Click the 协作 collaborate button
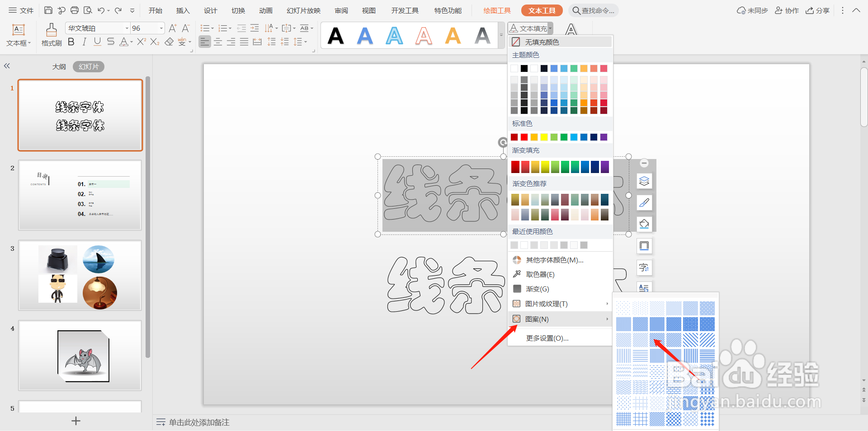Viewport: 868px width, 431px height. click(787, 10)
